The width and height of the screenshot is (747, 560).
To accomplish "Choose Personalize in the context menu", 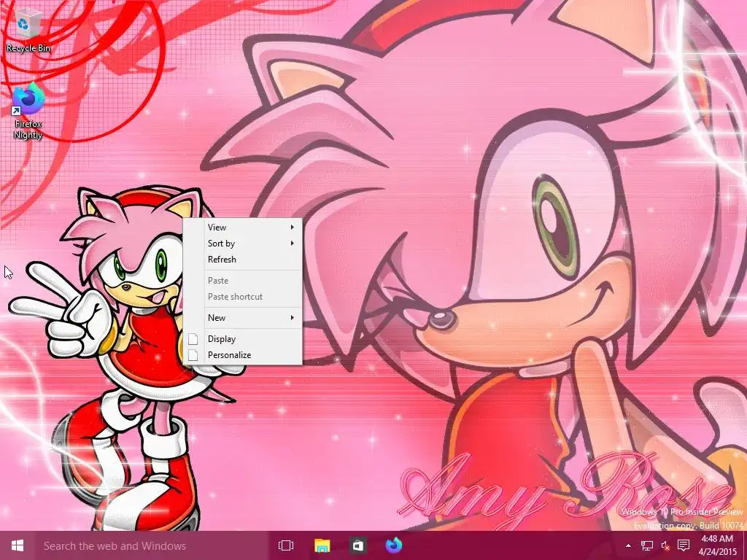I will point(243,355).
